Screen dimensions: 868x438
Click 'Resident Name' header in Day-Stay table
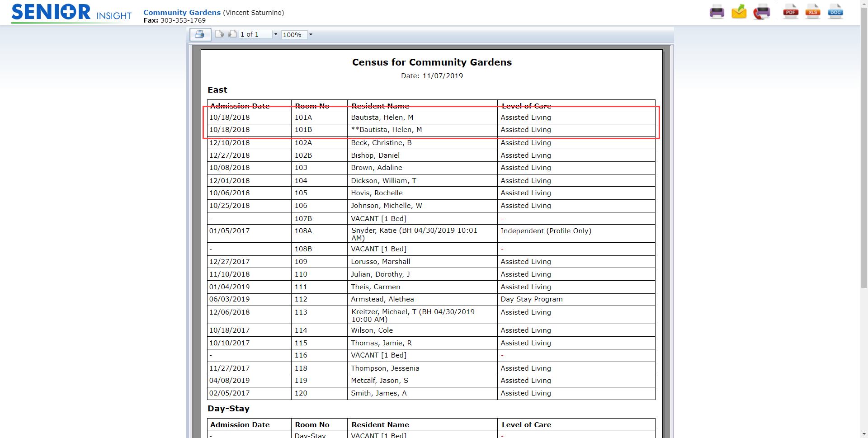coord(380,425)
